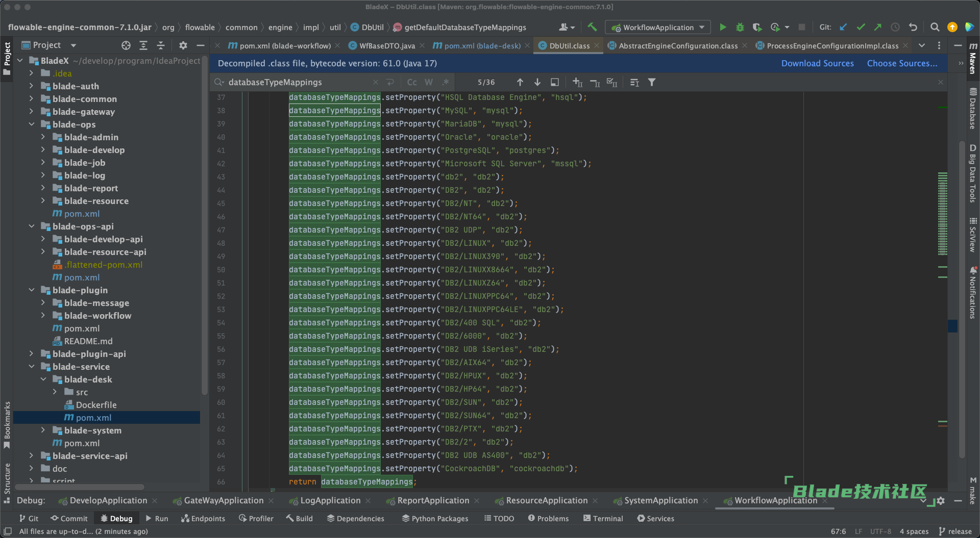The height and width of the screenshot is (538, 980).
Task: Click Download Sources link
Action: click(817, 63)
